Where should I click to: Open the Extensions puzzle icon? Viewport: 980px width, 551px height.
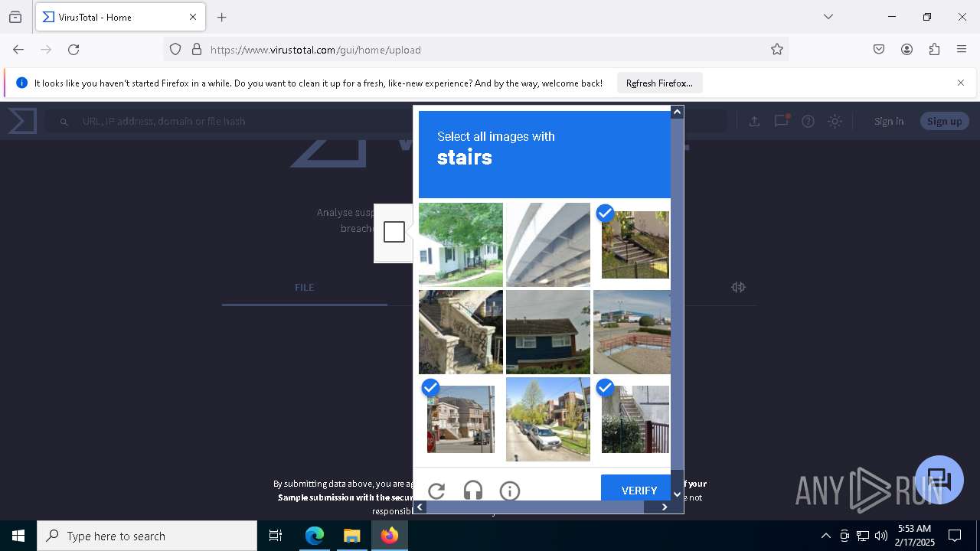tap(934, 50)
